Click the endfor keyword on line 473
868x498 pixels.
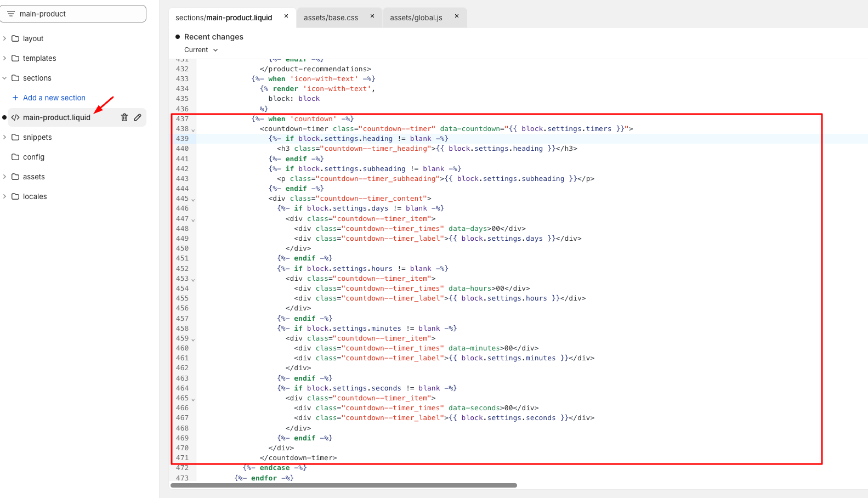[264, 478]
